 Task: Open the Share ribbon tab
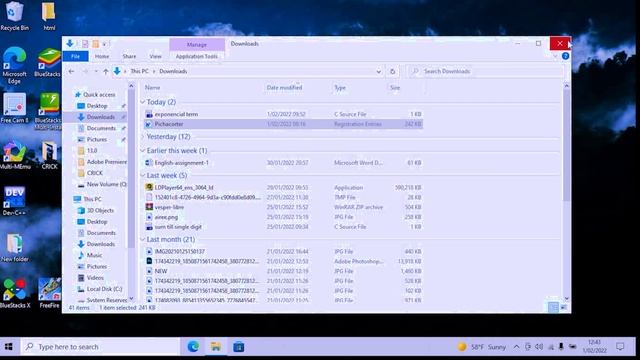click(x=129, y=56)
